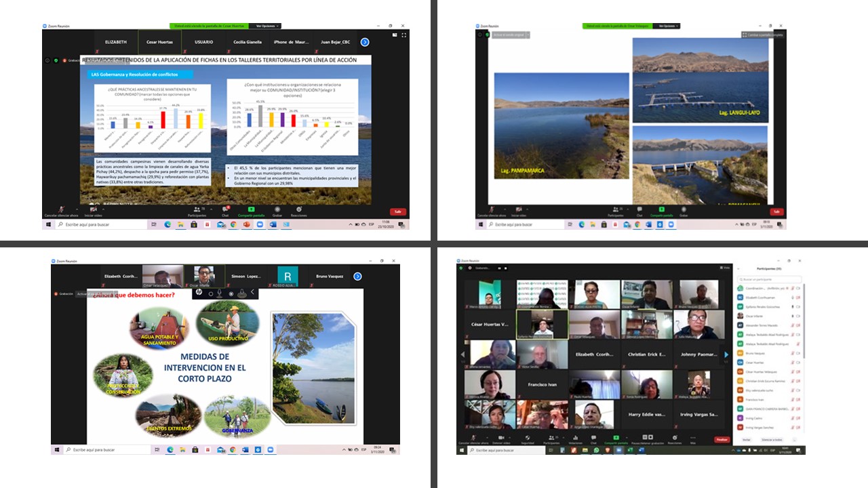Screen dimensions: 868x488
Task: Select Cecilia Gianella thumbnail in top-left window
Action: click(x=248, y=42)
